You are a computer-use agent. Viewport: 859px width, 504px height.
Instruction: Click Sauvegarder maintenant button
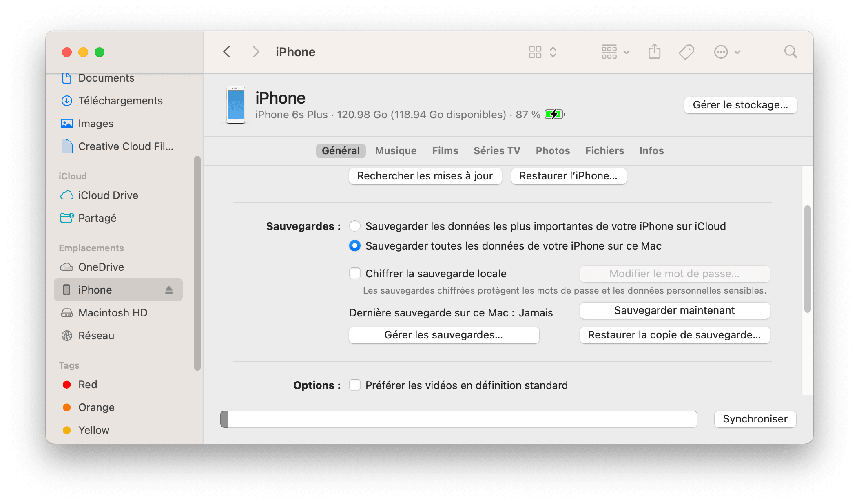[675, 310]
